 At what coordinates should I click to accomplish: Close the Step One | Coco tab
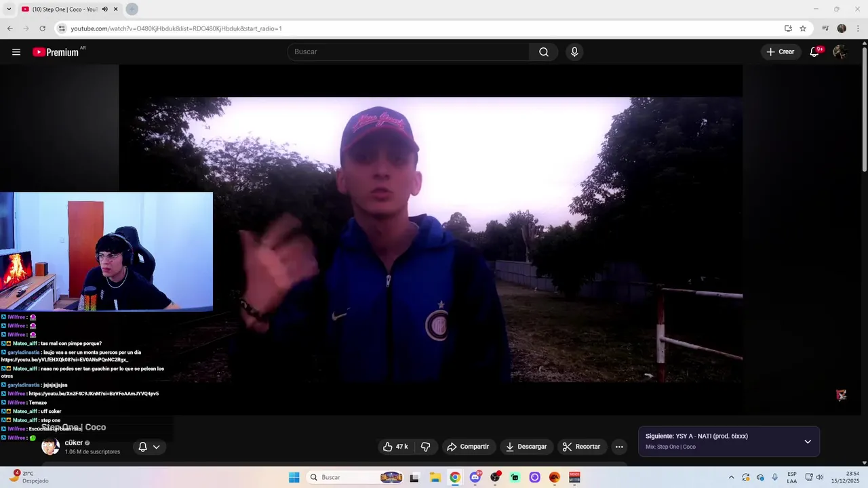click(116, 9)
